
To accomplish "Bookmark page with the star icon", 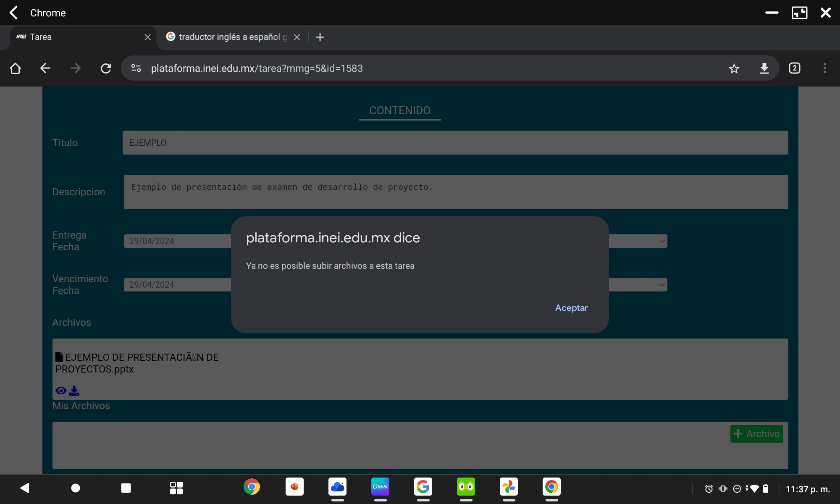I will (x=734, y=68).
